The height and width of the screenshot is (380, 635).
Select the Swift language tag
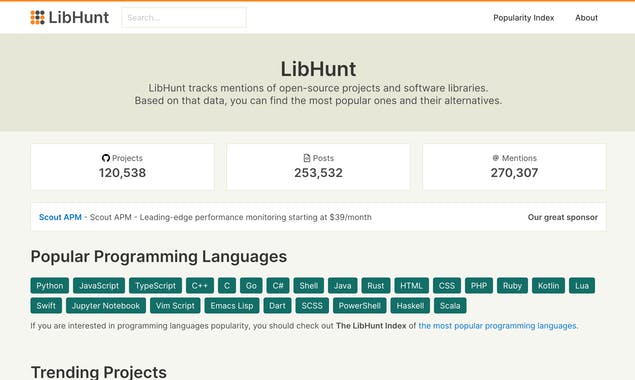(x=46, y=305)
